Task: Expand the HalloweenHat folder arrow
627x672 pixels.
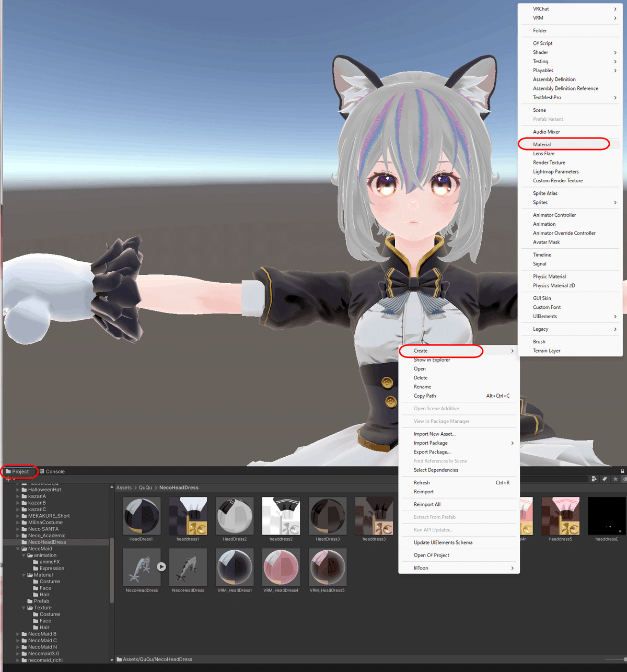Action: tap(18, 490)
